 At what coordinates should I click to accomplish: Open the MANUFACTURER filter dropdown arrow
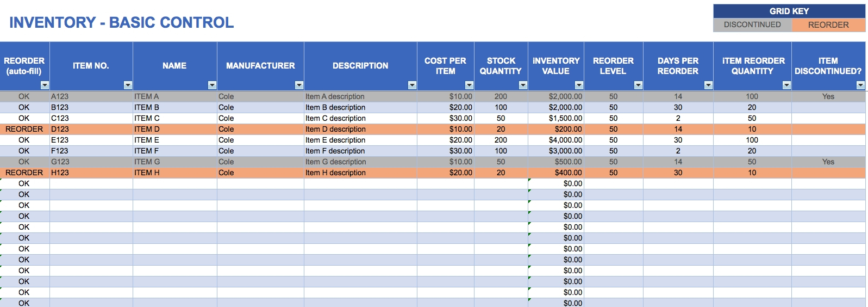[x=299, y=85]
